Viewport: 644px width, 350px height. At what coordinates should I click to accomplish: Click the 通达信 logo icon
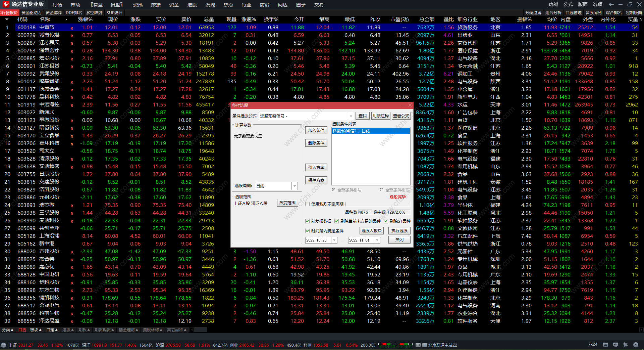(6, 4)
